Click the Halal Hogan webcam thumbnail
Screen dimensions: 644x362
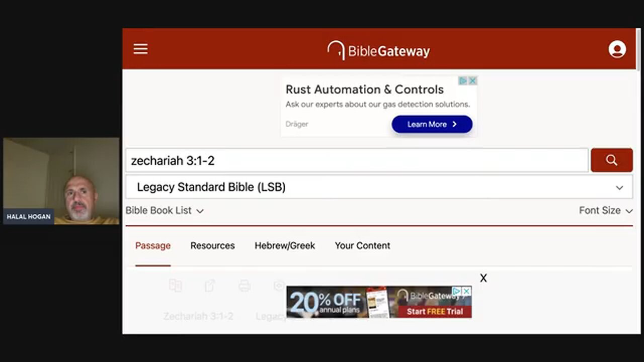(x=61, y=181)
